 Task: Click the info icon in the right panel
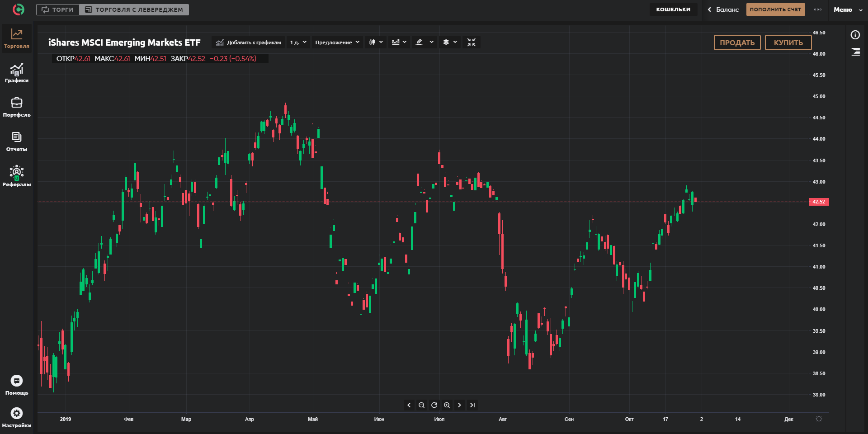855,35
